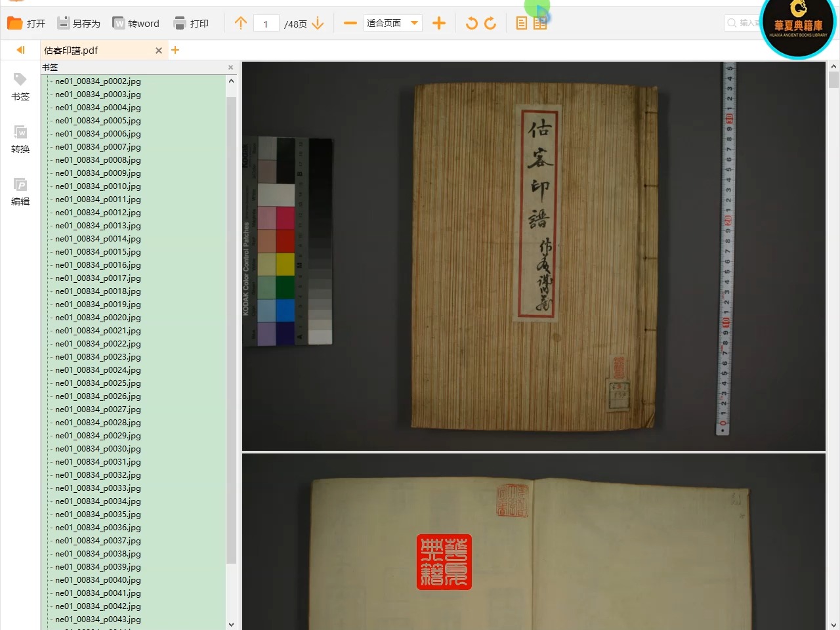Open the 书签 sidebar panel
The width and height of the screenshot is (840, 630).
point(20,87)
